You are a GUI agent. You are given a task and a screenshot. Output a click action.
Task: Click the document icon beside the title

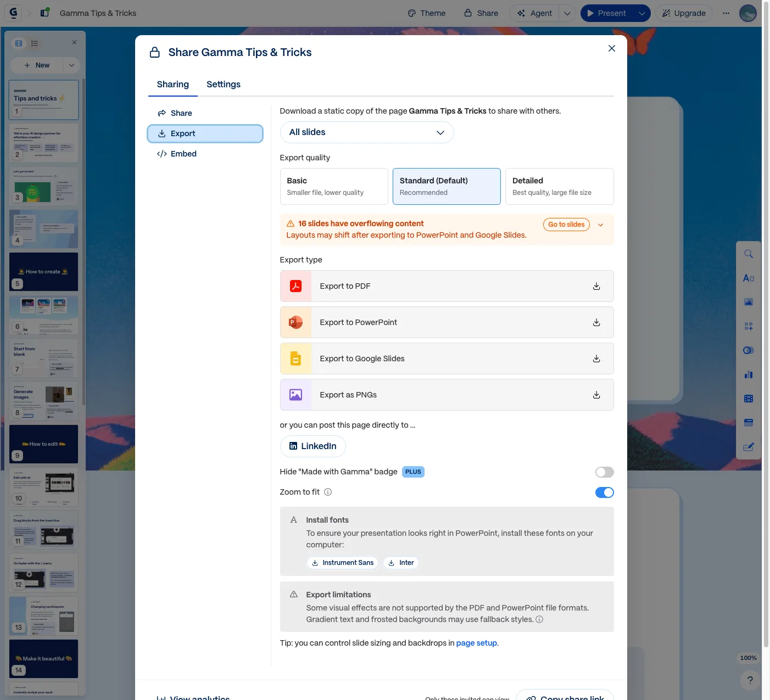click(x=45, y=13)
